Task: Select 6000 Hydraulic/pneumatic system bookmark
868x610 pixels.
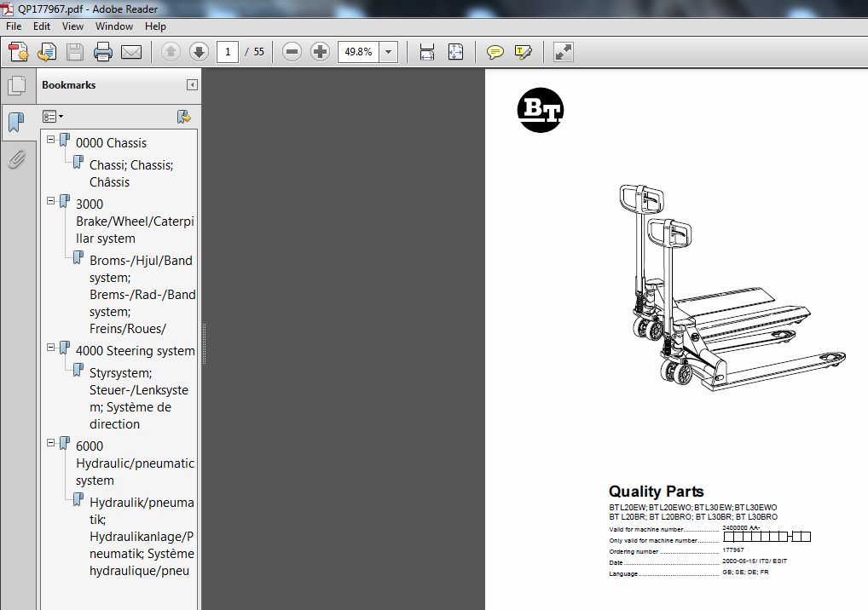Action: tap(135, 463)
